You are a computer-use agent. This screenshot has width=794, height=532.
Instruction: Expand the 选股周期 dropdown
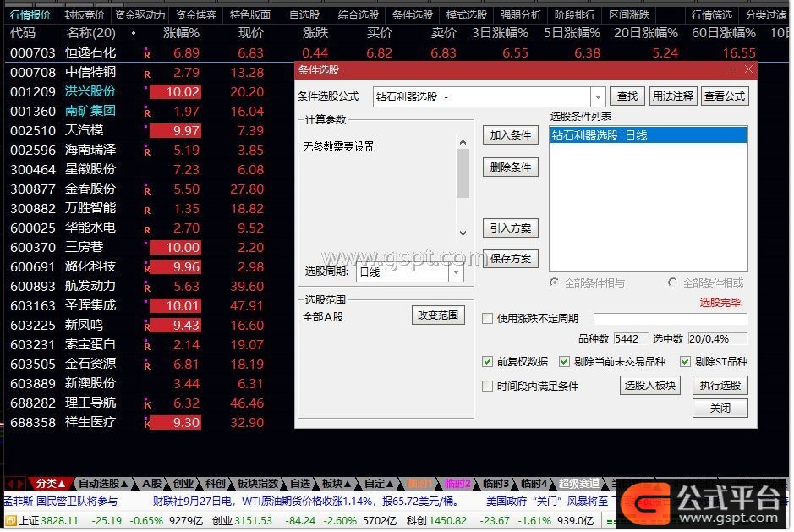[457, 272]
